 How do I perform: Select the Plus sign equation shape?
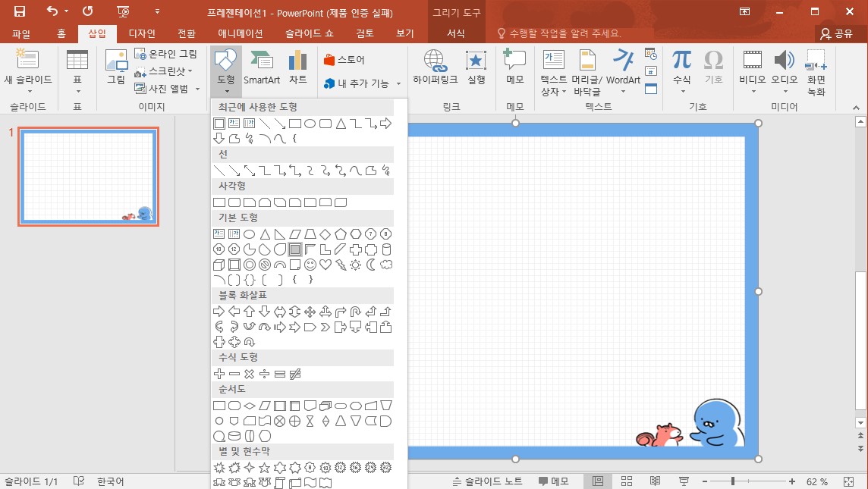coord(219,374)
